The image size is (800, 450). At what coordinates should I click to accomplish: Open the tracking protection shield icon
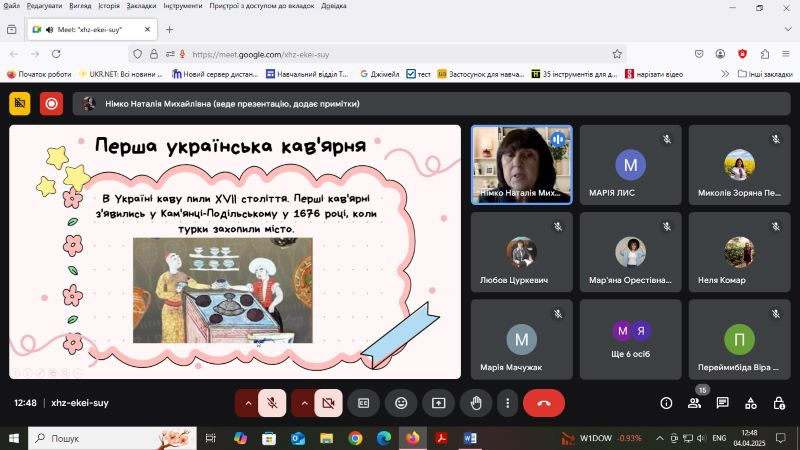137,54
